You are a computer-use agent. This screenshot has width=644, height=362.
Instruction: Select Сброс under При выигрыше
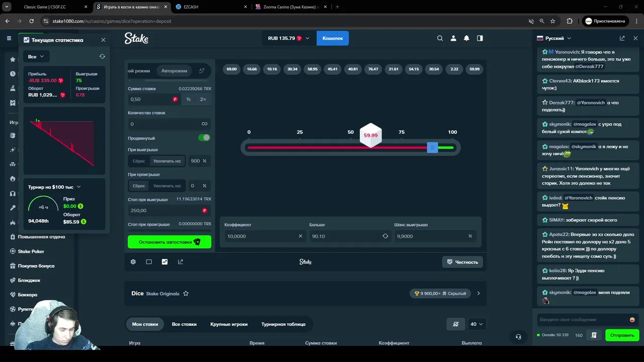coord(139,161)
